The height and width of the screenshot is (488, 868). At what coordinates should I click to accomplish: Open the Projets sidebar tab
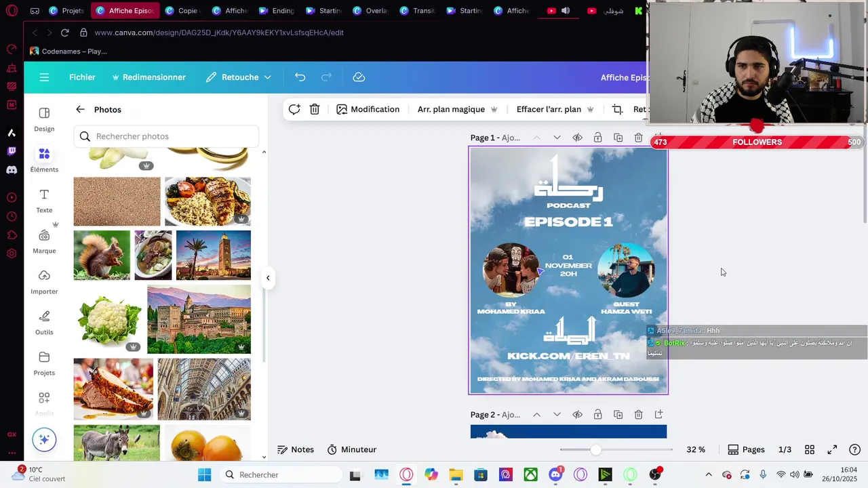pyautogui.click(x=44, y=363)
